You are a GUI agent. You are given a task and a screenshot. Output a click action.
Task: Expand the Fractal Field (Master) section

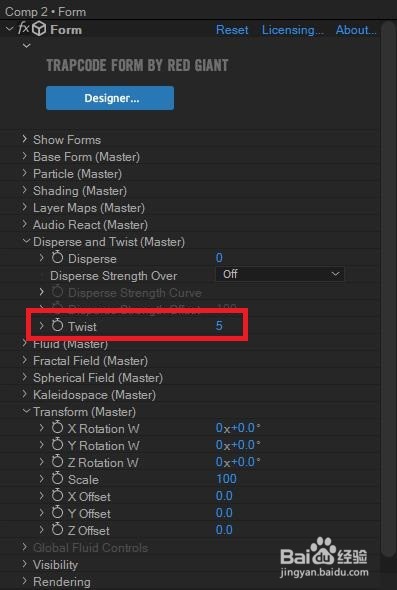click(24, 360)
